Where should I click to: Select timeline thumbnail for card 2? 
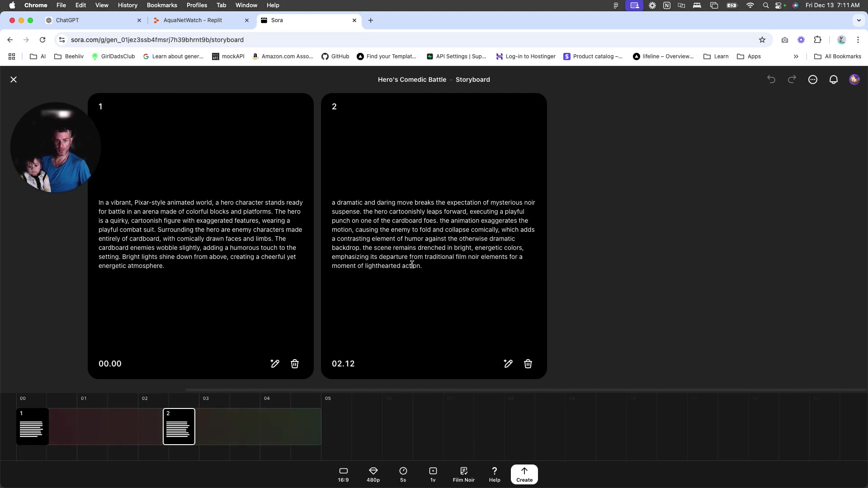coord(179,427)
